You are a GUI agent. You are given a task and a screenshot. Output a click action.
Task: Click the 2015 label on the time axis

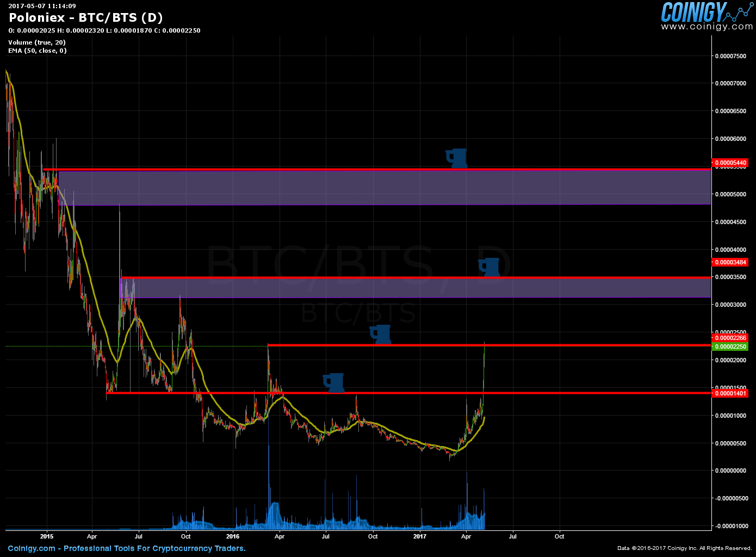click(x=47, y=536)
